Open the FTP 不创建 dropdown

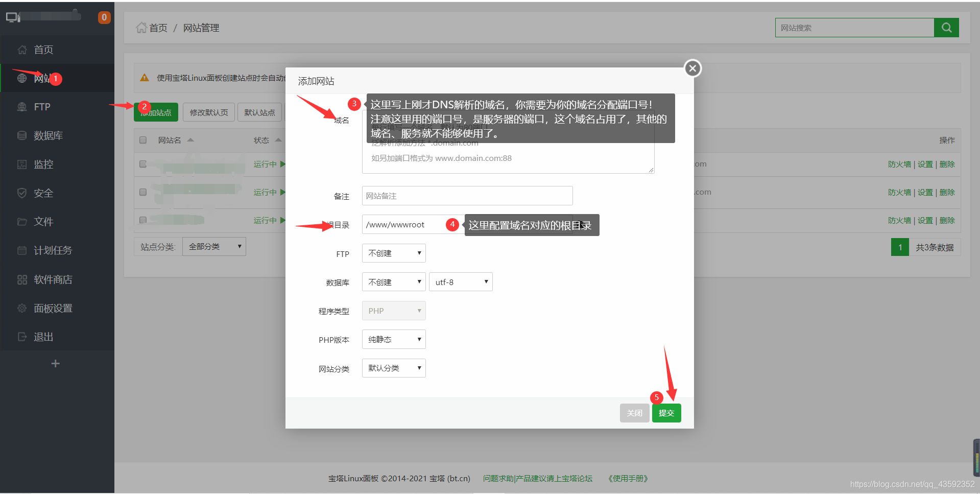[x=394, y=253]
